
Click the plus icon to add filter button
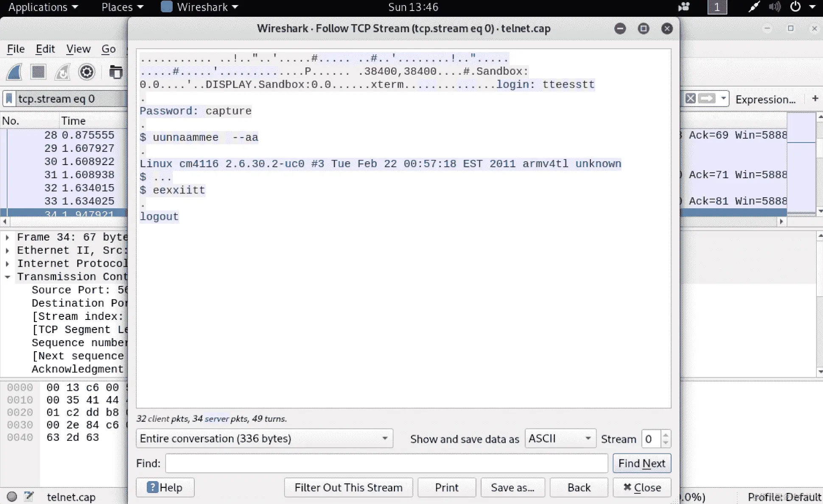pos(815,98)
